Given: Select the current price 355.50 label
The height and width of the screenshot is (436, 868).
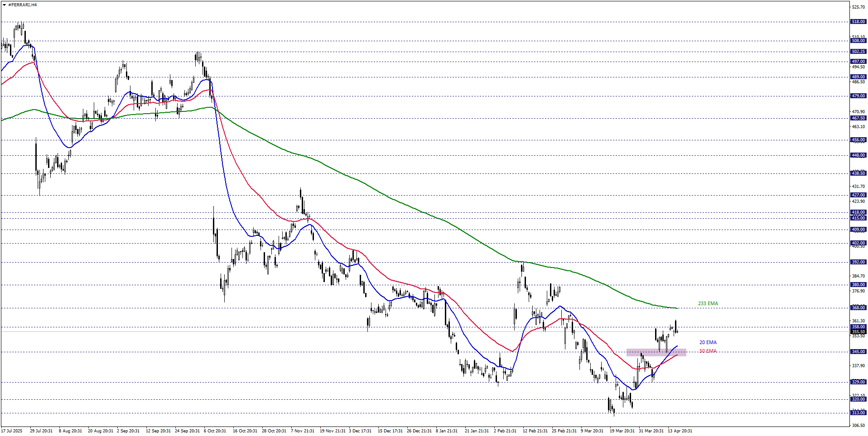Looking at the screenshot, I should (x=858, y=332).
